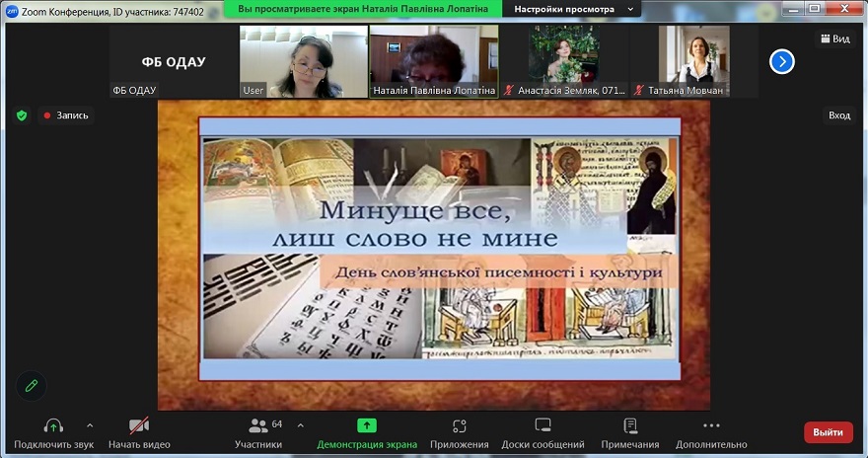Expand the video options arrow
868x458 pixels.
178,425
